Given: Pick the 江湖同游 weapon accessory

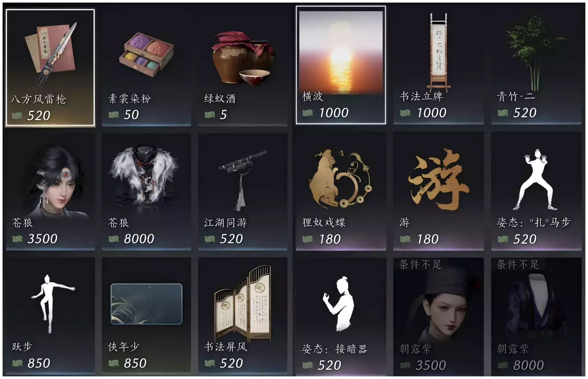Looking at the screenshot, I should point(243,192).
